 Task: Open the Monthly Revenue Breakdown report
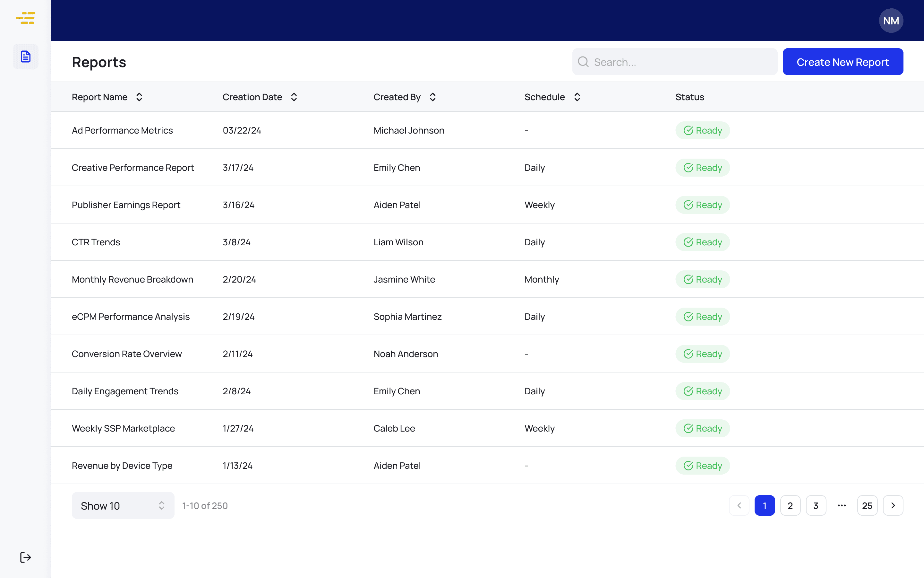click(x=133, y=279)
